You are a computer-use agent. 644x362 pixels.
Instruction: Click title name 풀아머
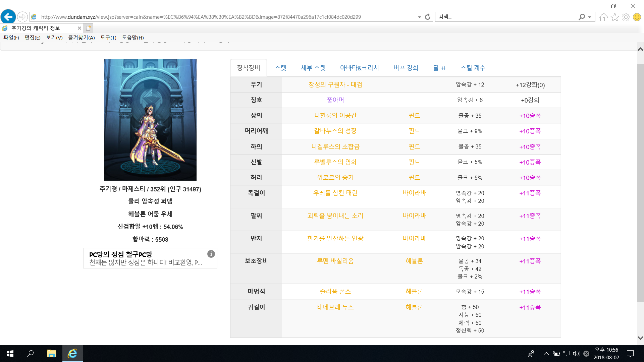coord(335,100)
